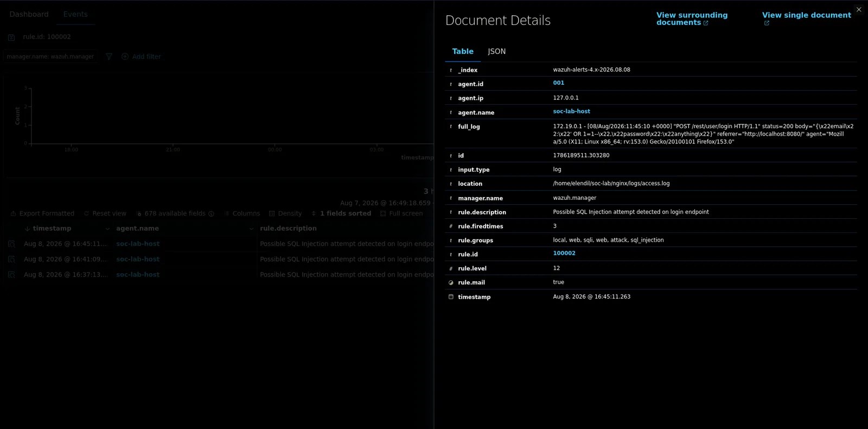The image size is (868, 429).
Task: Click Reset view button
Action: pos(104,213)
